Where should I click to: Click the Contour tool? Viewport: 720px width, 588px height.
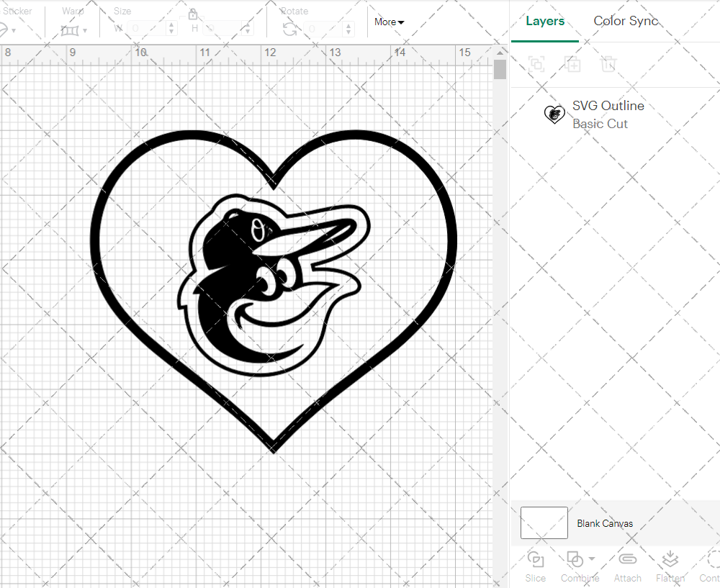click(711, 565)
